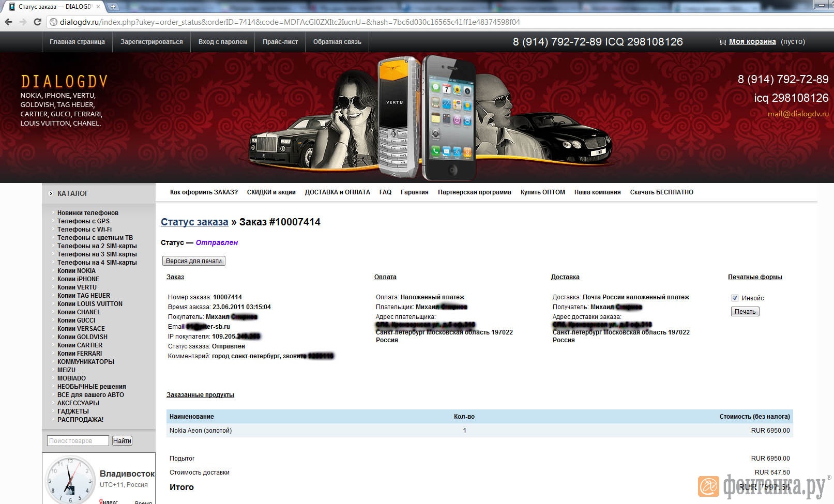
Task: Close the Статус заказа browser tab
Action: (98, 7)
